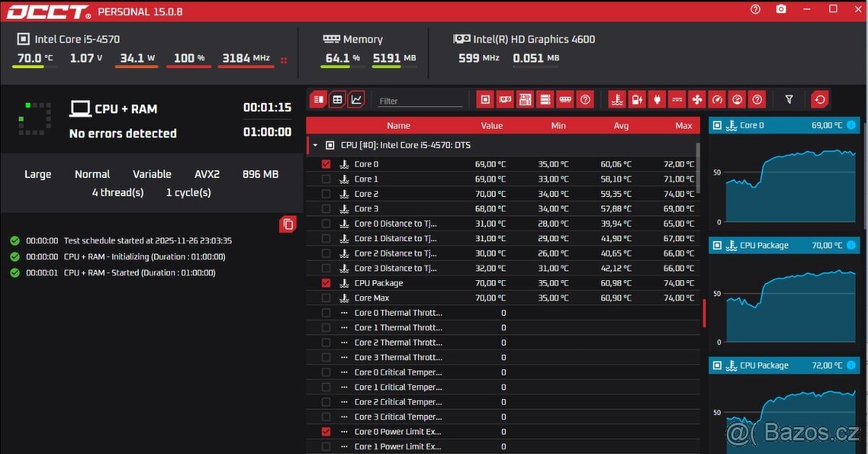The width and height of the screenshot is (868, 454).
Task: Switch to the split panel view icon
Action: point(319,99)
